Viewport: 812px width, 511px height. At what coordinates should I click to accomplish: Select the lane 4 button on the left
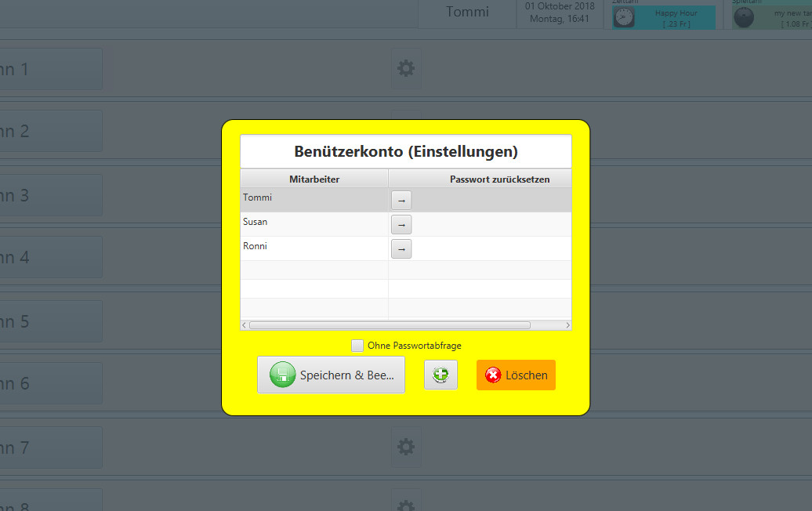(47, 257)
